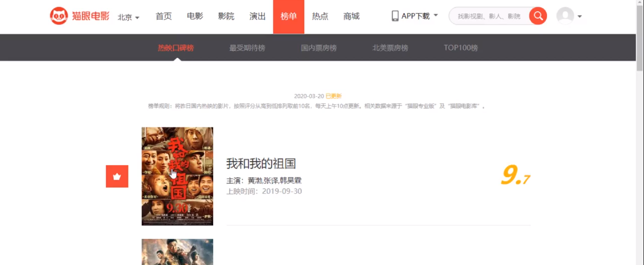Go to 首页 in the top navigation
Screen dimensions: 644x265
pos(164,17)
